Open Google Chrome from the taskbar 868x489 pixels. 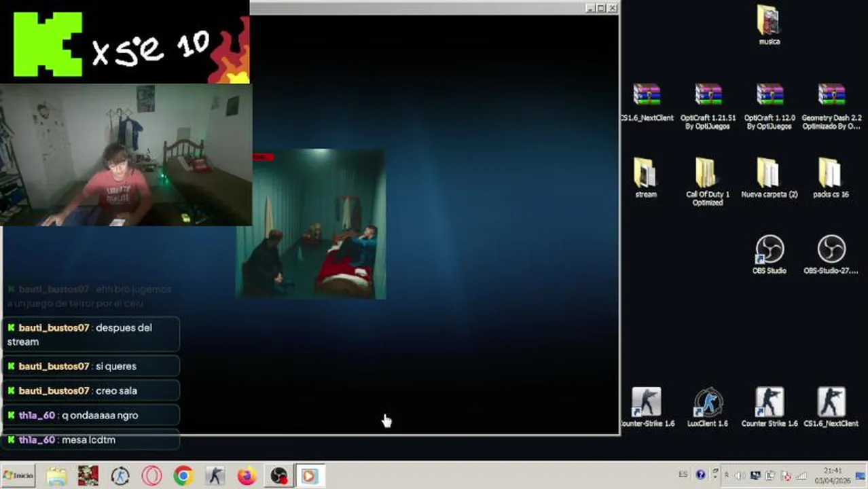point(183,476)
